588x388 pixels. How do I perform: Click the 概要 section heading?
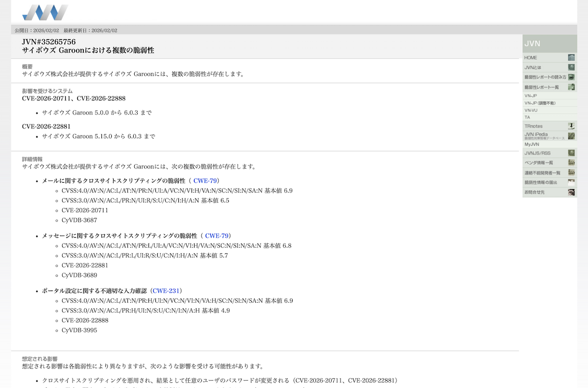(27, 67)
